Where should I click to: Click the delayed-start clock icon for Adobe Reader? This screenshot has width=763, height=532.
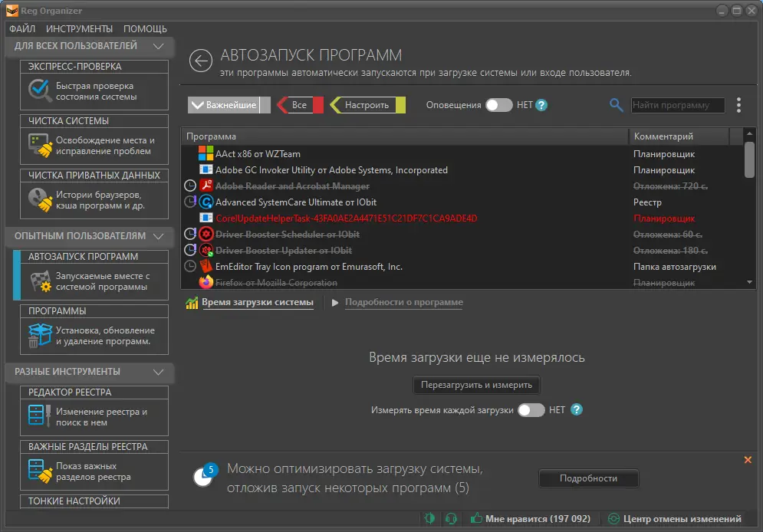[x=190, y=186]
